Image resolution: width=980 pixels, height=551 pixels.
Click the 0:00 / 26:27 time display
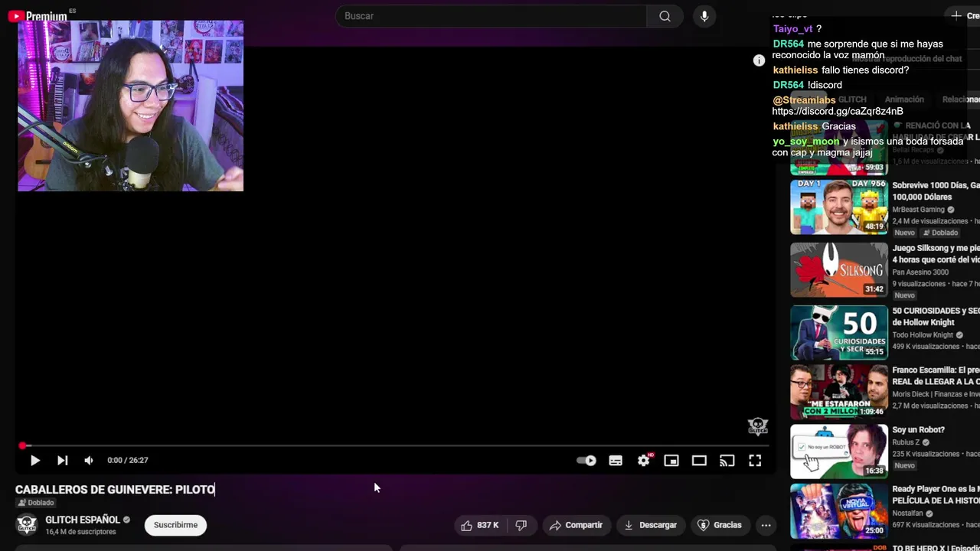pyautogui.click(x=128, y=460)
